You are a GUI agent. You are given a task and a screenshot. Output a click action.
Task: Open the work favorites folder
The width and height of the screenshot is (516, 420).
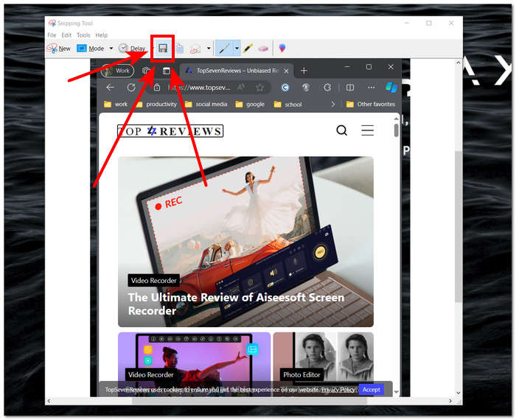(x=116, y=104)
